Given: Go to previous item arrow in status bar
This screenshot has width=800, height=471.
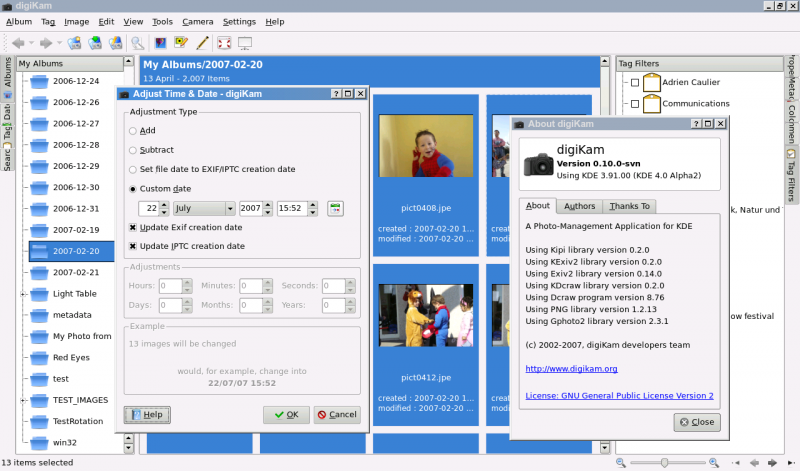Looking at the screenshot, I should [754, 463].
